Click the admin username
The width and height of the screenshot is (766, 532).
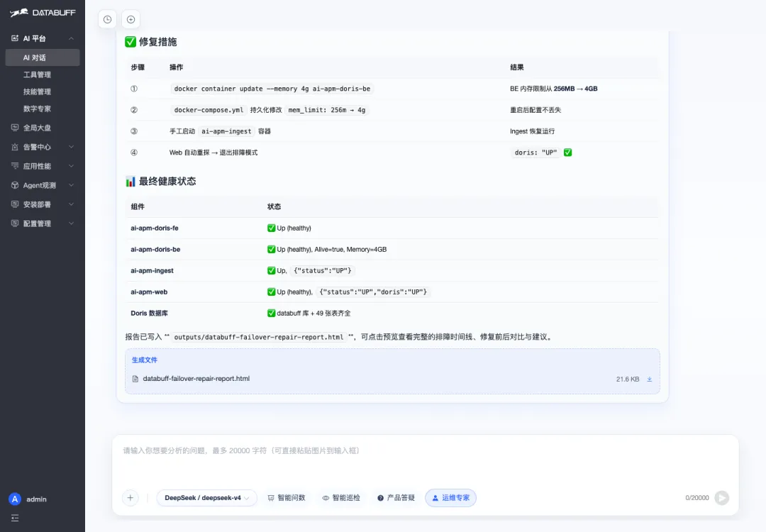(x=37, y=499)
